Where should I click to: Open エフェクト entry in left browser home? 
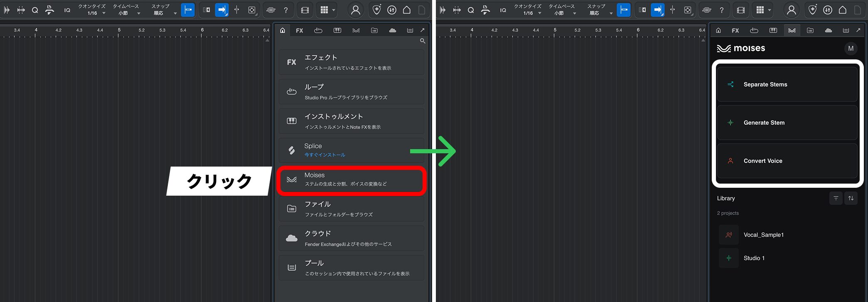352,62
